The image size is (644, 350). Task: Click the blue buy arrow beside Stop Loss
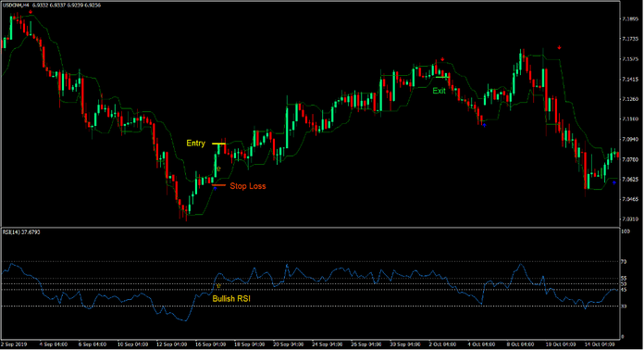(215, 189)
